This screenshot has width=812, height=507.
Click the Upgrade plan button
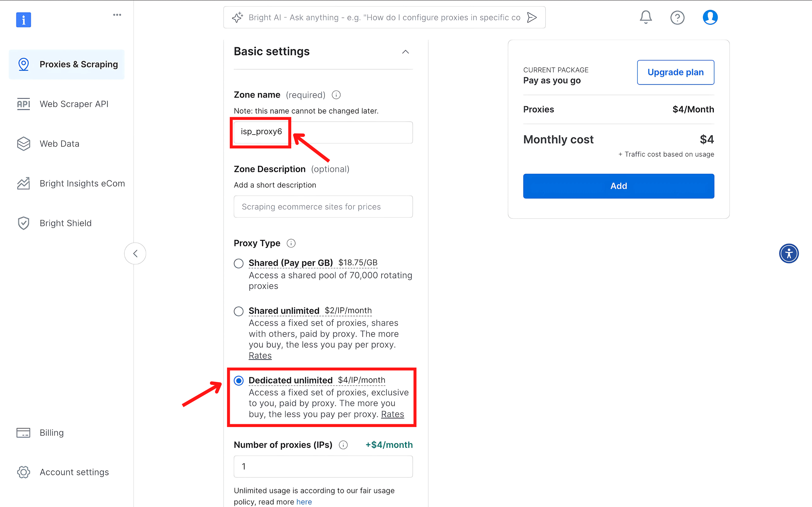[676, 72]
